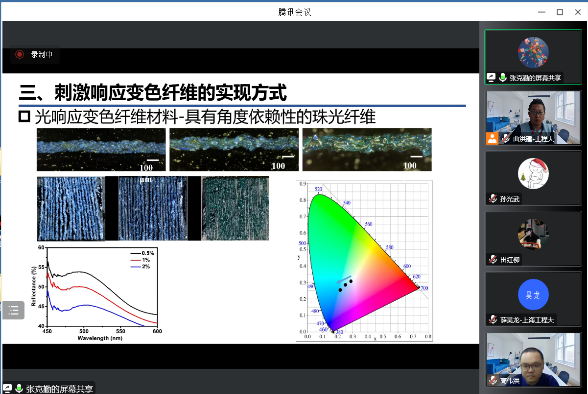588x394 pixels.
Task: Open the floating list panel button
Action: click(13, 310)
